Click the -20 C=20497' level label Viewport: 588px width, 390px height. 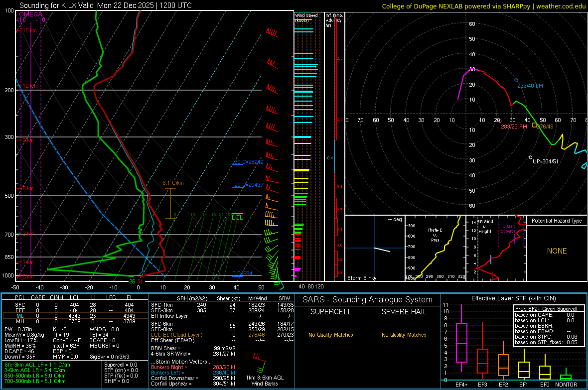(x=248, y=185)
